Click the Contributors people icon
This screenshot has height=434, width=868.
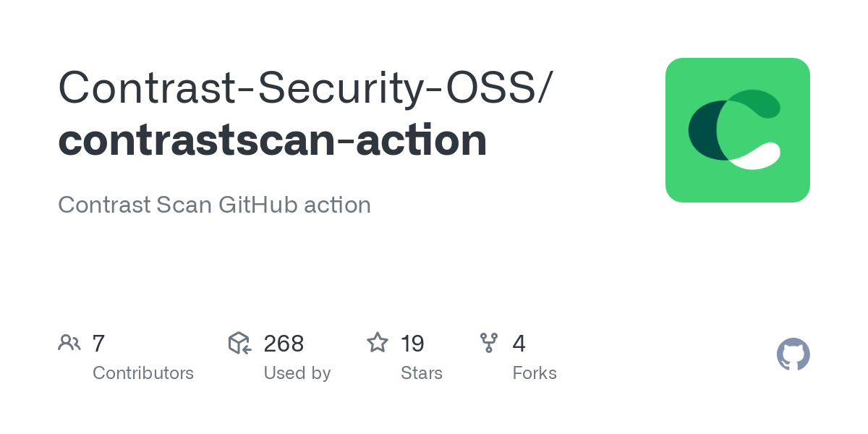tap(69, 343)
